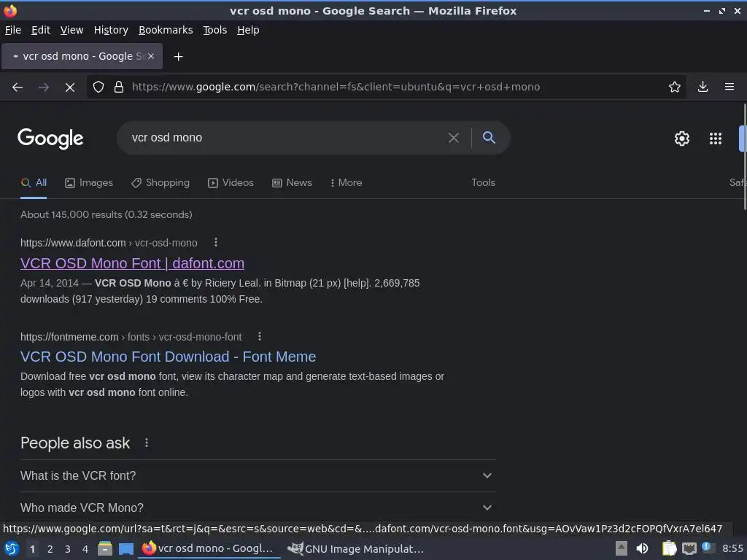This screenshot has width=747, height=560.
Task: Switch to Images results tab
Action: 89,183
